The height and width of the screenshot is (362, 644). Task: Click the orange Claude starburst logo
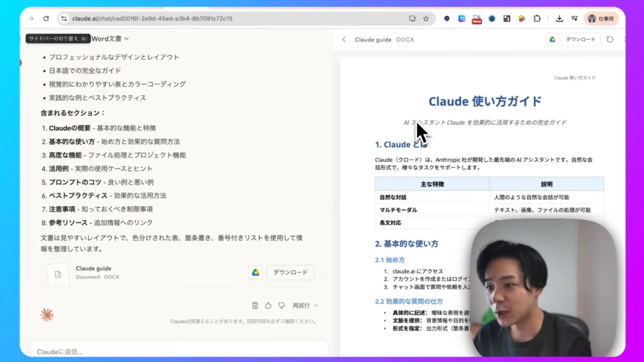(47, 315)
